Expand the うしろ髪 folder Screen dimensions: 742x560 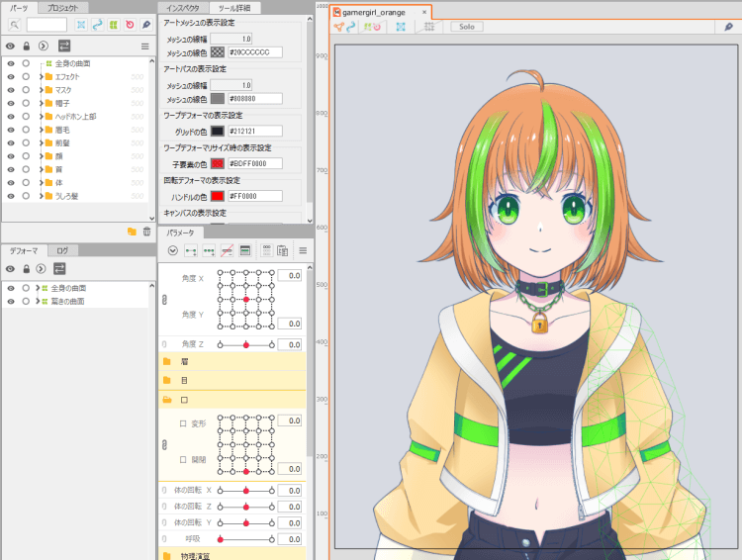[x=42, y=196]
